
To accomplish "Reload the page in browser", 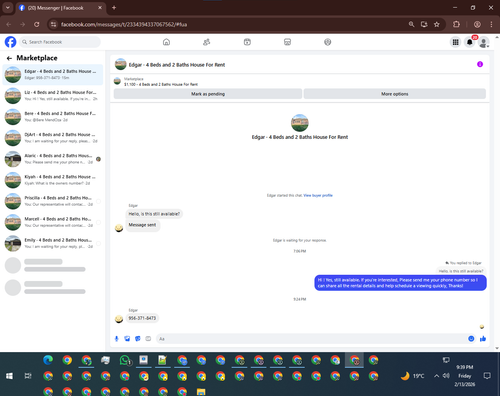I will [37, 24].
